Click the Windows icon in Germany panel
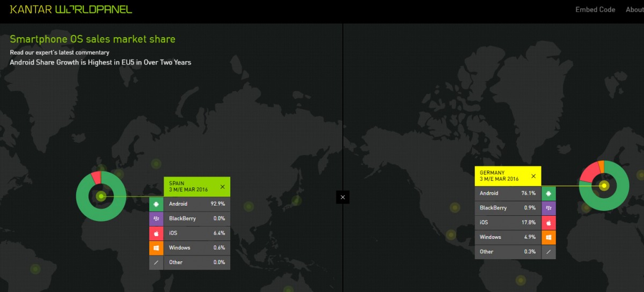The height and width of the screenshot is (292, 644). tap(549, 237)
